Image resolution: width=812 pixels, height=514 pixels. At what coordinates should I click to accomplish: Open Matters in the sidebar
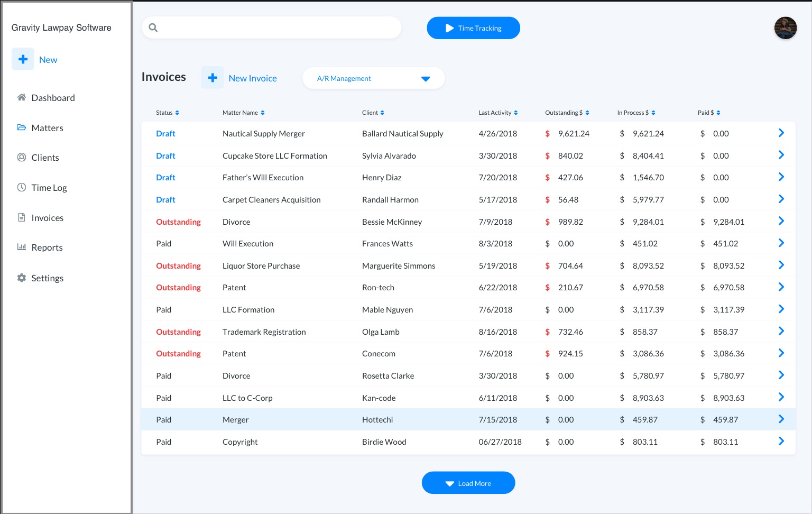click(47, 128)
